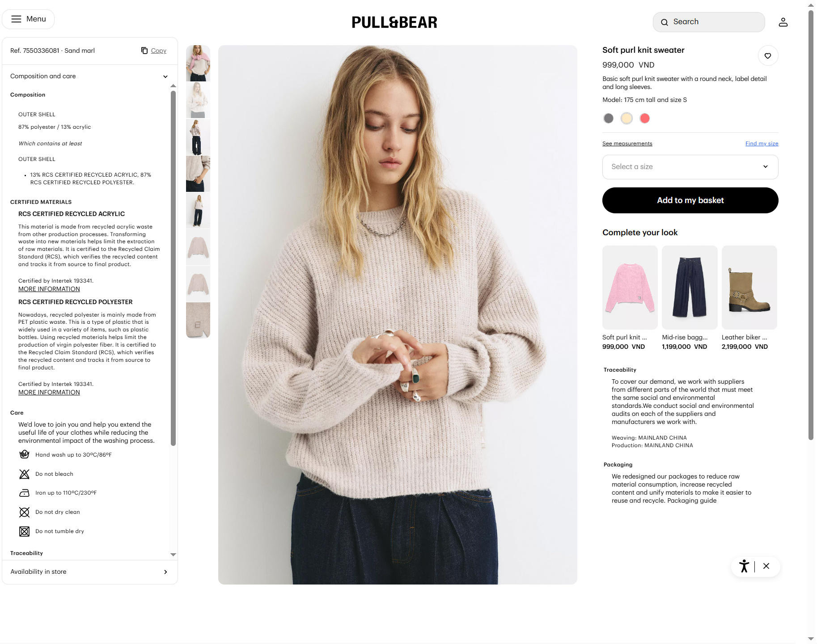Choose the sand marl color swatch
The width and height of the screenshot is (817, 644).
coord(627,119)
